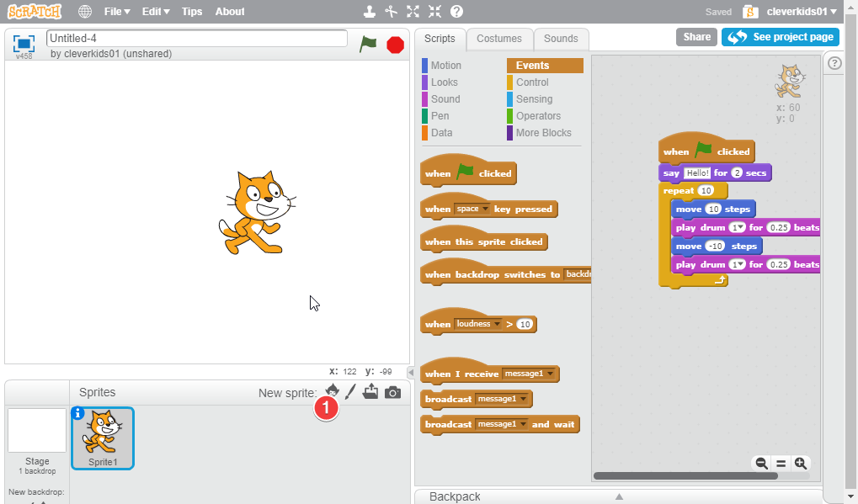
Task: Select the Data block category
Action: click(x=441, y=134)
